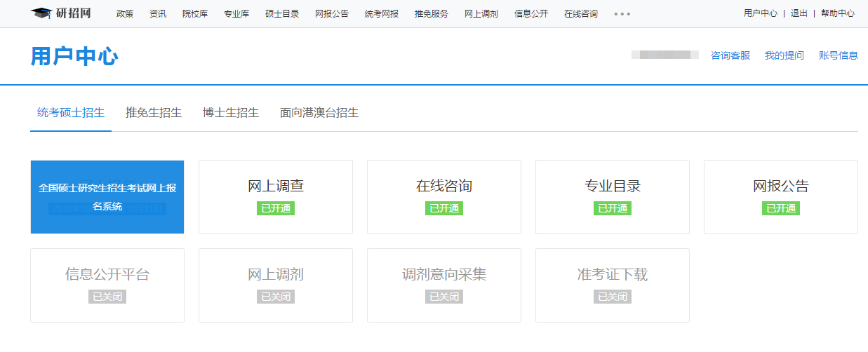Switch to 推免生招生 tab
The height and width of the screenshot is (352, 868).
pyautogui.click(x=153, y=113)
